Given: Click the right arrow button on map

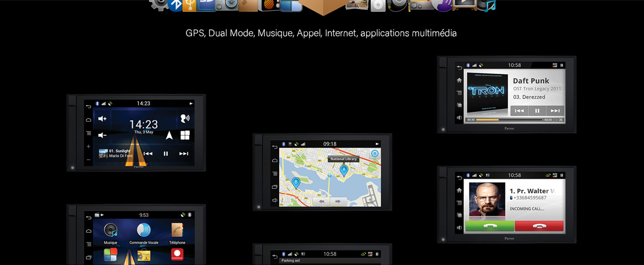Looking at the screenshot, I should [x=339, y=201].
